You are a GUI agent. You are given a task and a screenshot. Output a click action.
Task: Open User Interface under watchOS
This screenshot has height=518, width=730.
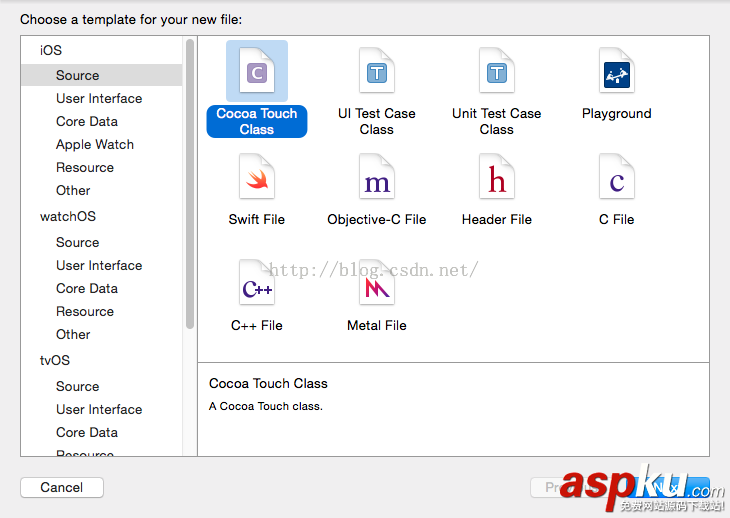pos(101,265)
